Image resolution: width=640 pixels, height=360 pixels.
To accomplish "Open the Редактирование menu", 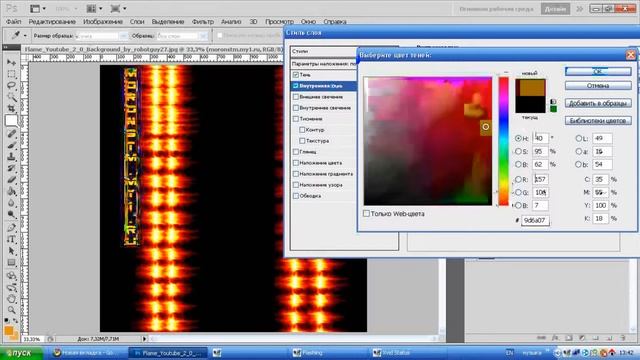I will click(x=52, y=21).
